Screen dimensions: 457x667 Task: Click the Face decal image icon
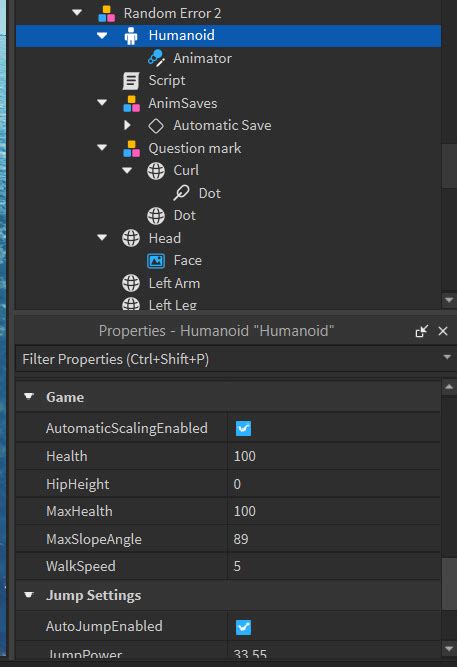click(x=156, y=261)
